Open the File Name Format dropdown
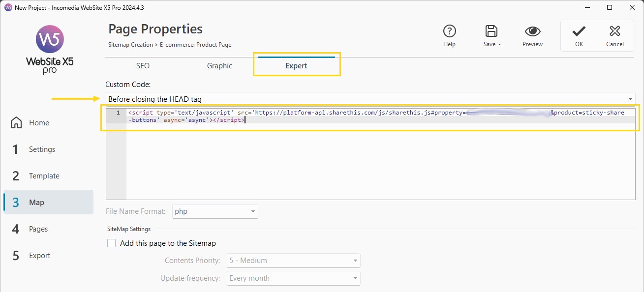Screen dimensions: 644x292 (215, 211)
